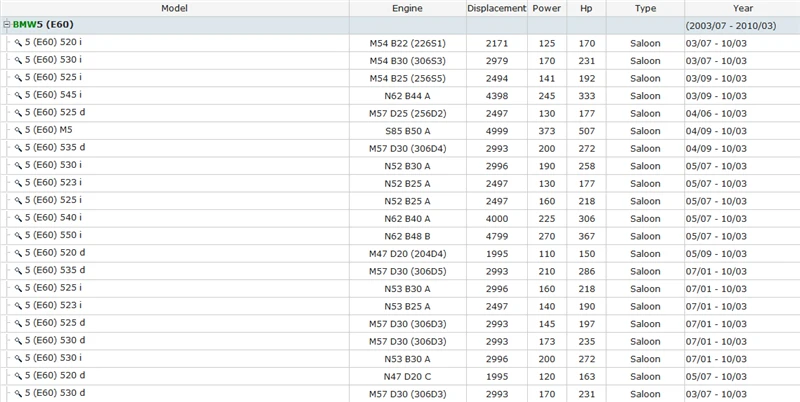Select model name 5 (E60) 520 i
Screen dimensions: 800x402
pos(53,42)
